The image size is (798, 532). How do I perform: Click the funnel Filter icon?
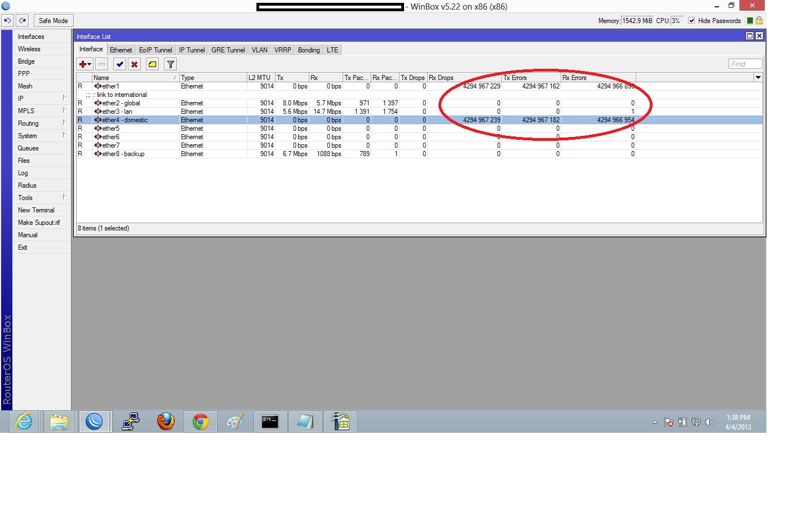pos(170,64)
